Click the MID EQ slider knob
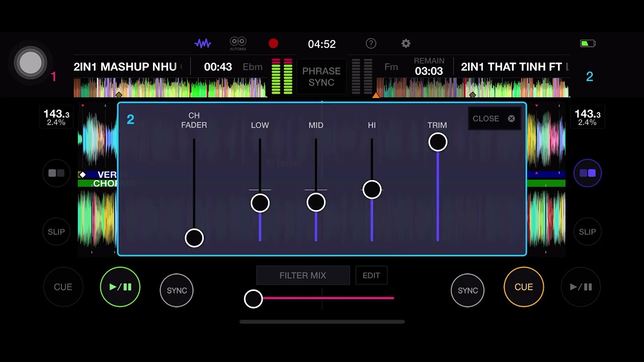 (316, 203)
